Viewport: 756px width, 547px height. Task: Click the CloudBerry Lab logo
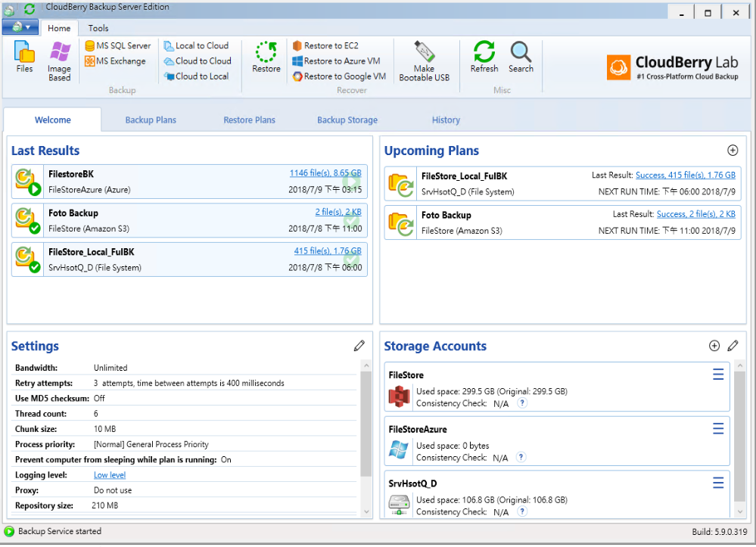pos(672,67)
